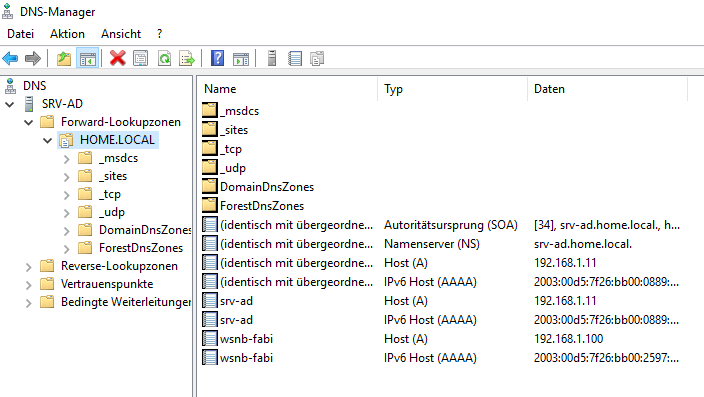Open Properties toolbar icon
704x397 pixels.
click(141, 58)
